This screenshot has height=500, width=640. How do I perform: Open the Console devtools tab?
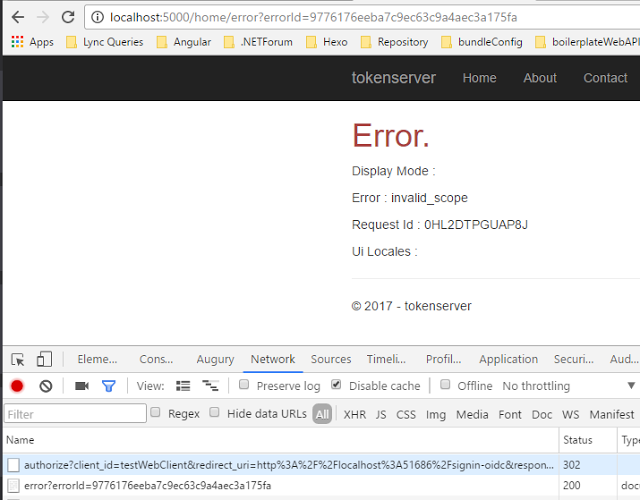coord(156,359)
